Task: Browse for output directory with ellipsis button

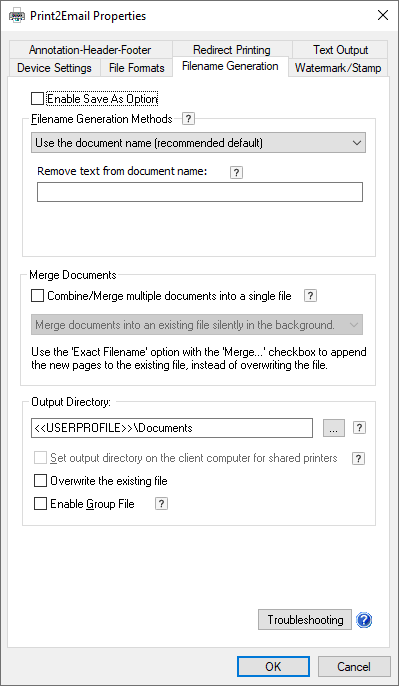Action: pos(334,428)
